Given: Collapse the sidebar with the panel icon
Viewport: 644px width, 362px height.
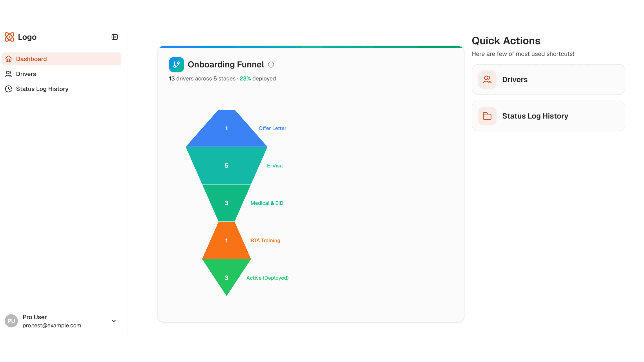Looking at the screenshot, I should click(115, 37).
